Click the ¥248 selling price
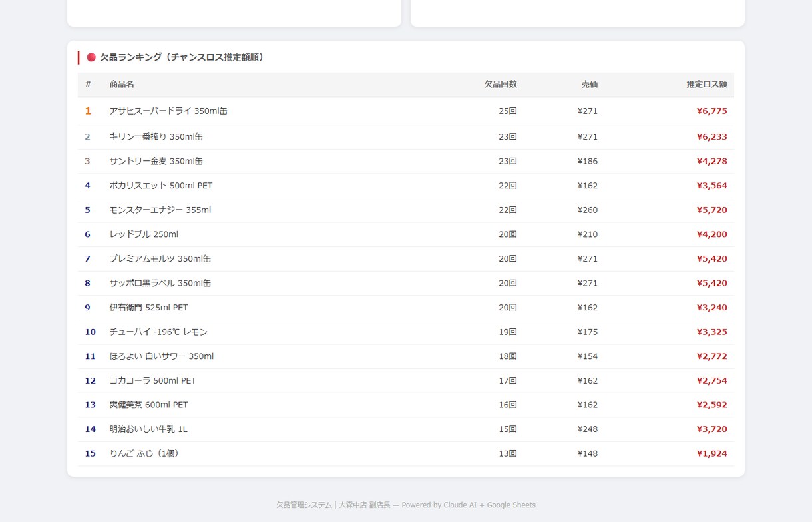 (x=588, y=429)
